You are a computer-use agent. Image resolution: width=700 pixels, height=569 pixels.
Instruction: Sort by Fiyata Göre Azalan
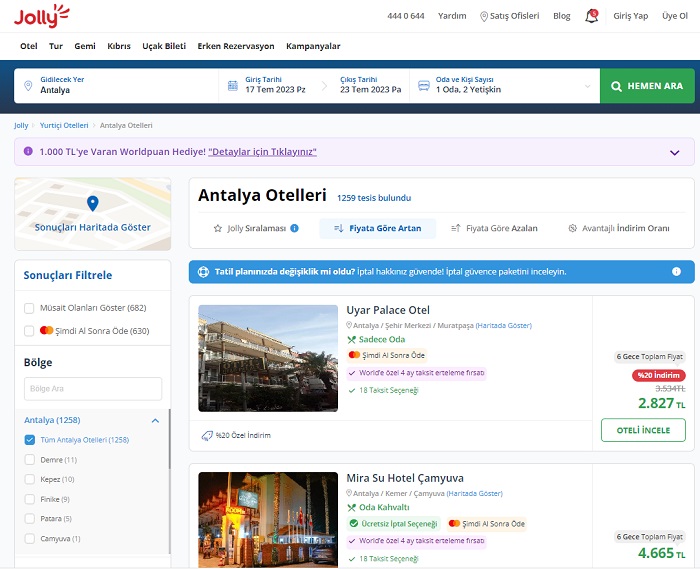494,228
